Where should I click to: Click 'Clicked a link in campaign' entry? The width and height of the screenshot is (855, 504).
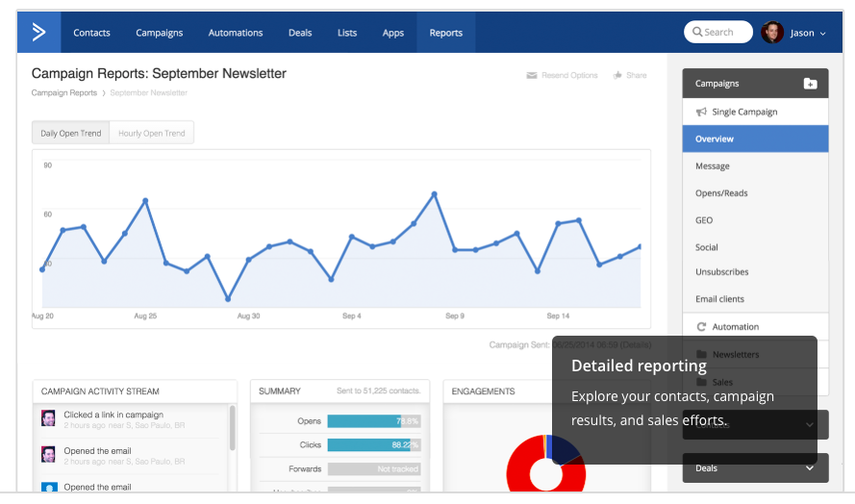pyautogui.click(x=113, y=415)
